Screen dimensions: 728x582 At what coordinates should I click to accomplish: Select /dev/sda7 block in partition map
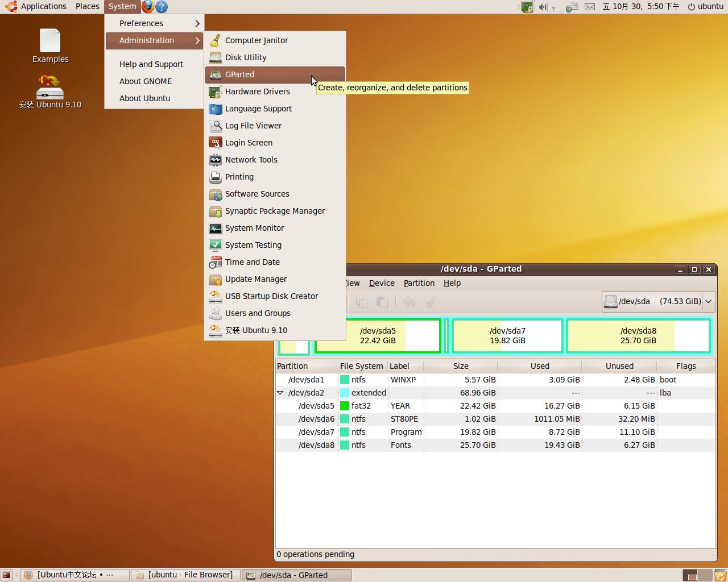coord(507,335)
